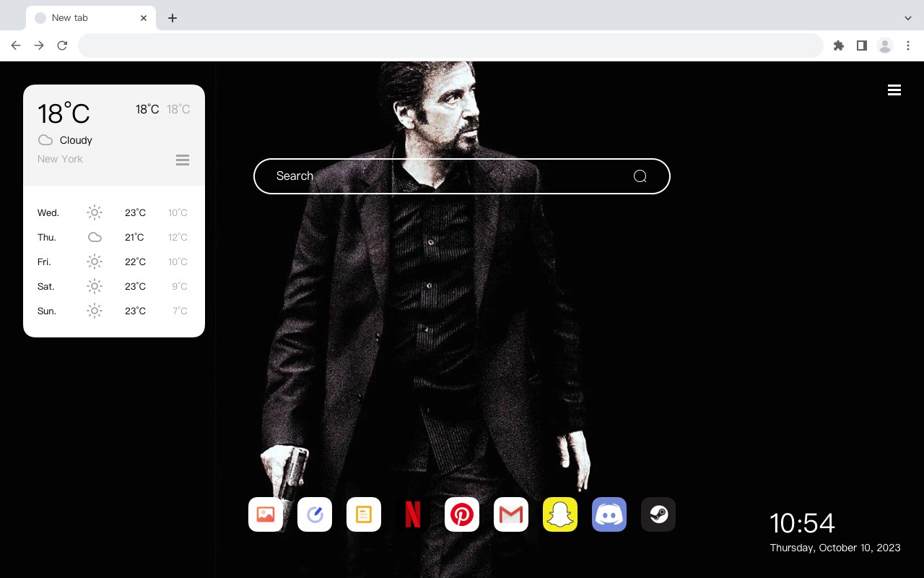
Task: Click the cloud icon beside Cloudy
Action: [x=45, y=140]
